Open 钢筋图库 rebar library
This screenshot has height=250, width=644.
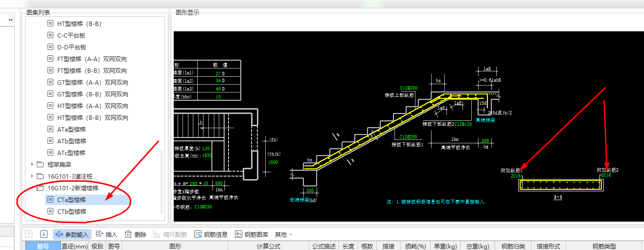(x=252, y=234)
